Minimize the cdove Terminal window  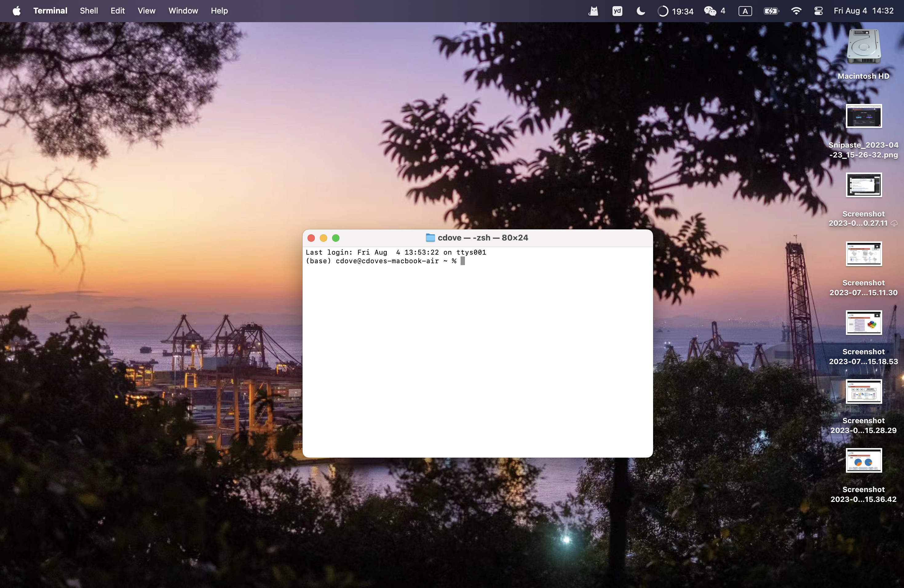pos(323,238)
